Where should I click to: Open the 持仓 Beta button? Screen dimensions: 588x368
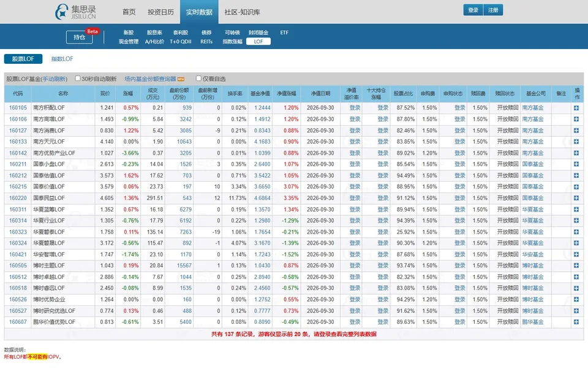coord(80,37)
